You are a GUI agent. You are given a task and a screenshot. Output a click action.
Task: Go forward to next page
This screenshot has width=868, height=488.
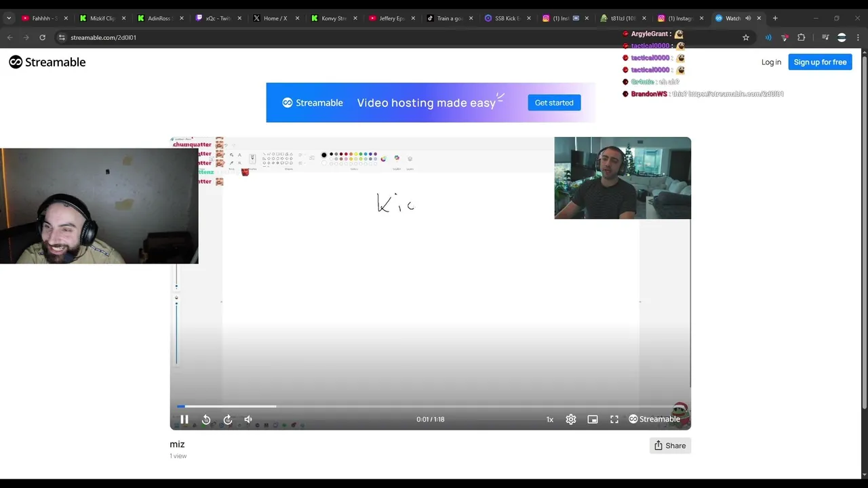click(x=26, y=37)
